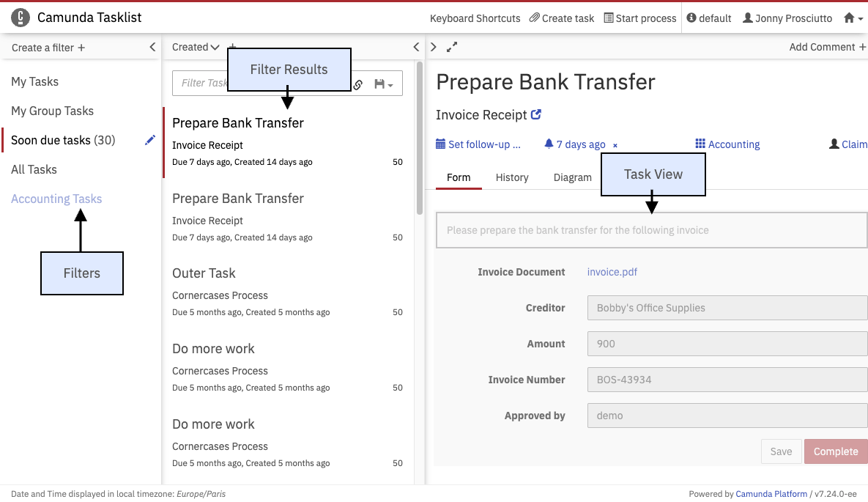This screenshot has height=502, width=868.
Task: Maximize the task view with the expand arrows icon
Action: point(452,47)
